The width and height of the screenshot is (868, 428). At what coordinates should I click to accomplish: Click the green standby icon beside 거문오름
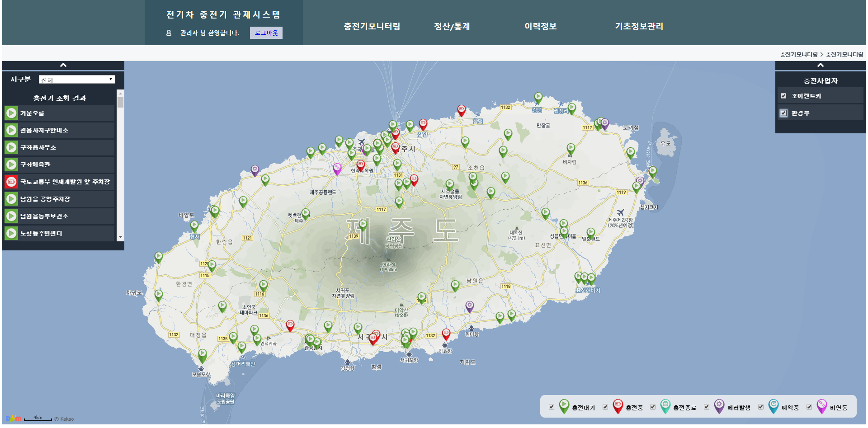[11, 113]
